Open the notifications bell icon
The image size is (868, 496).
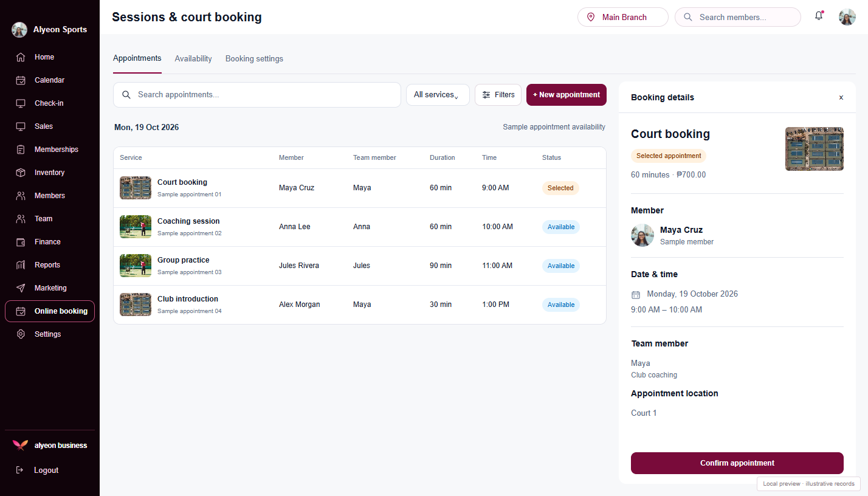[x=819, y=16]
